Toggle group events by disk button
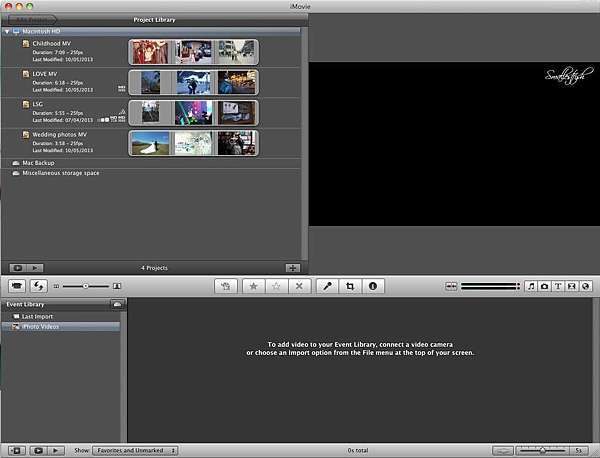600x458 pixels. pos(117,304)
